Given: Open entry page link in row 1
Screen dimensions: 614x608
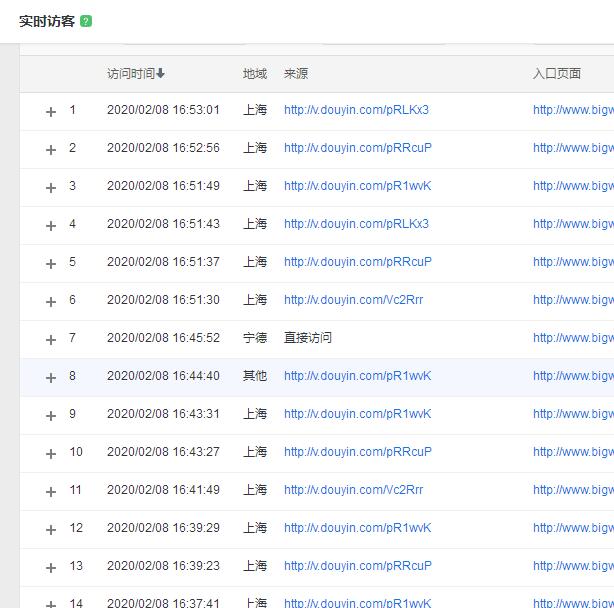Looking at the screenshot, I should tap(573, 110).
